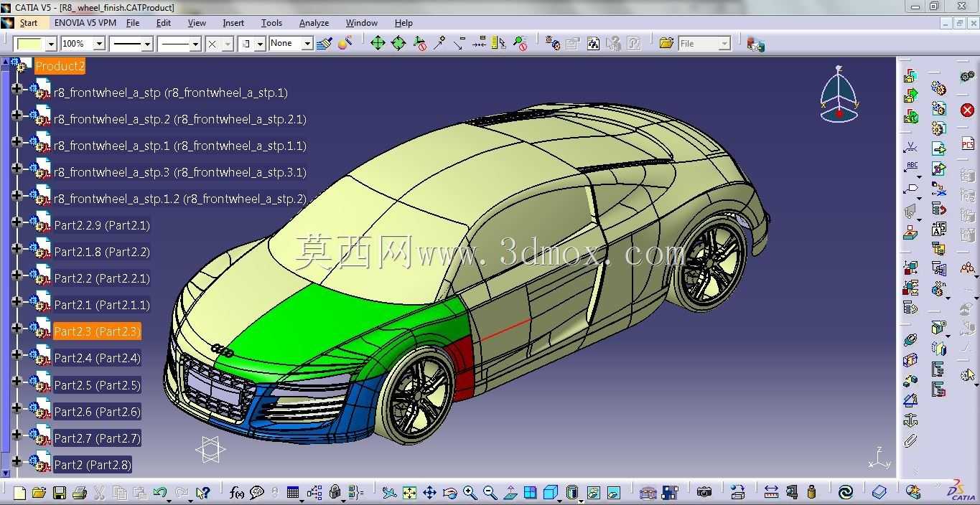Screen dimensions: 980x505
Task: Select the Pan view tool
Action: coord(429,493)
